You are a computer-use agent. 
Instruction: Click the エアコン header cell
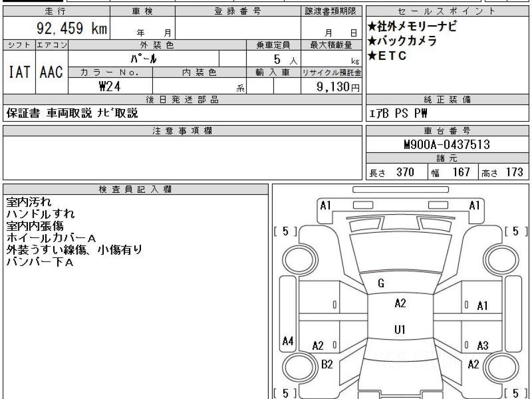click(52, 45)
